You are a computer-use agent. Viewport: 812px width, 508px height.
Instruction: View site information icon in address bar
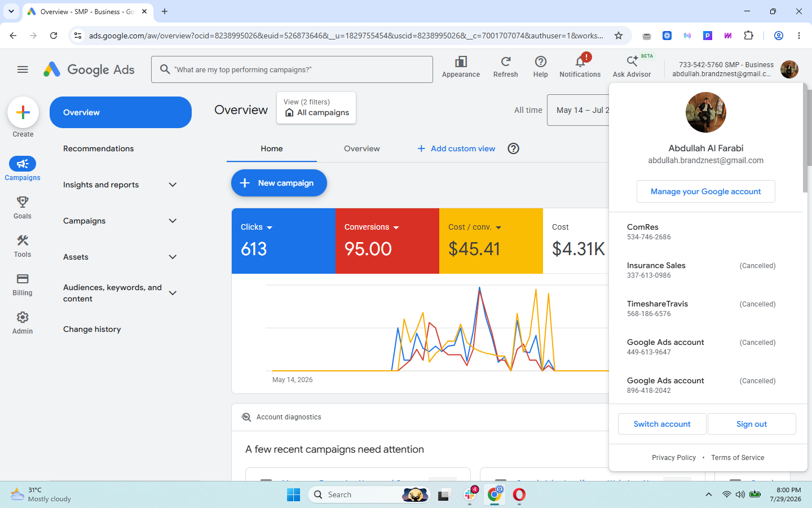[x=78, y=36]
